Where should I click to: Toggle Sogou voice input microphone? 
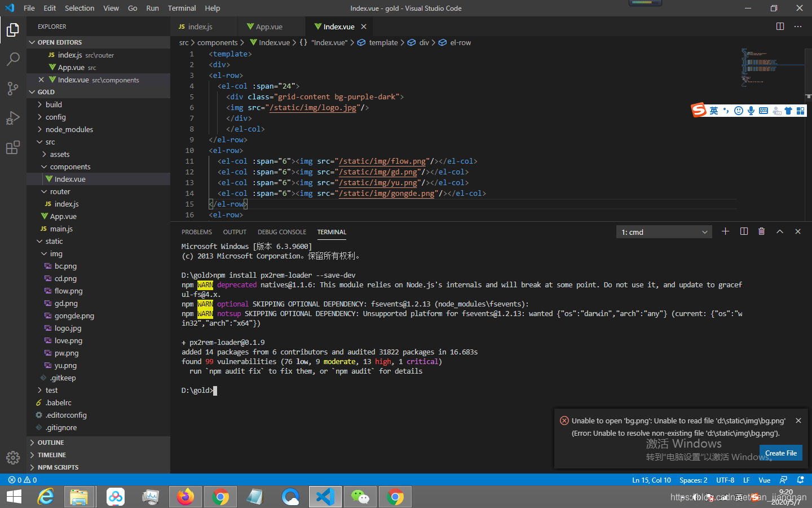(x=751, y=111)
